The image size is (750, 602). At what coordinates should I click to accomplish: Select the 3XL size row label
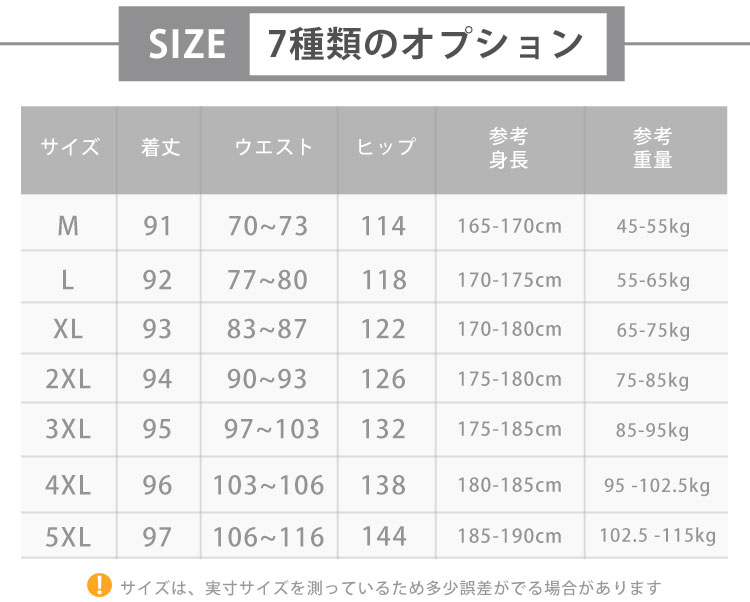click(68, 429)
